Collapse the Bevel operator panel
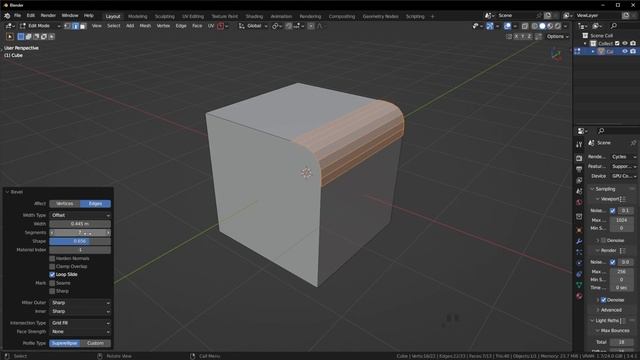Viewport: 640px width, 360px height. [7, 192]
